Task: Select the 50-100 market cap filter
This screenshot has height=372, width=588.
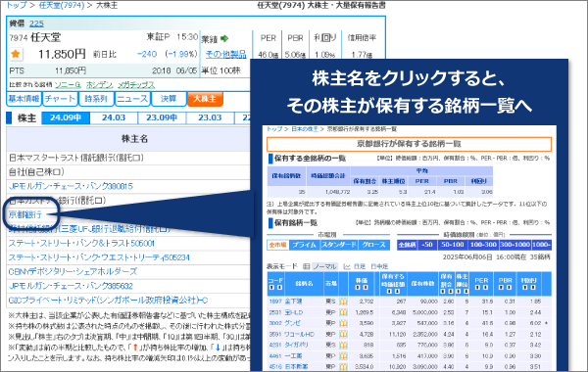Action: [x=453, y=245]
